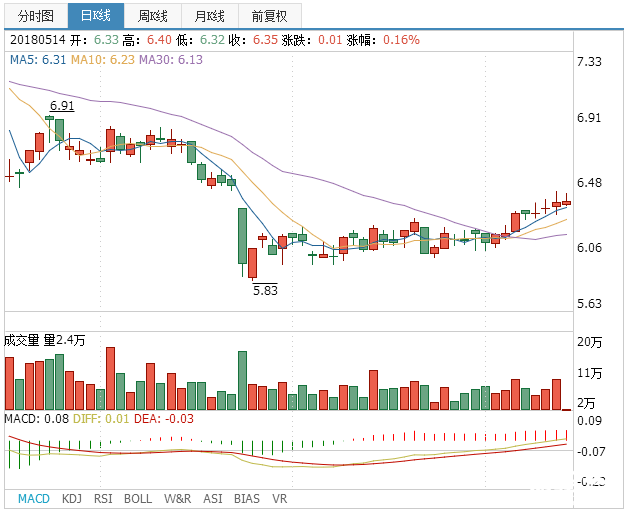625x512 pixels.
Task: Select the MACD indicator
Action: (34, 498)
